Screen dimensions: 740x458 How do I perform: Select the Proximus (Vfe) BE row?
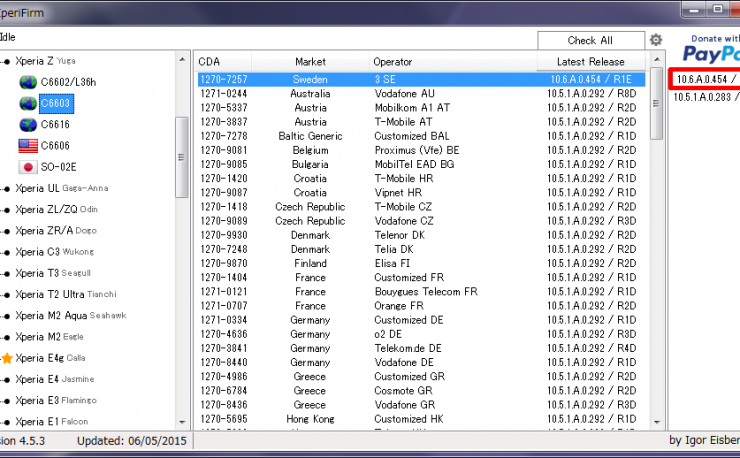tap(421, 150)
